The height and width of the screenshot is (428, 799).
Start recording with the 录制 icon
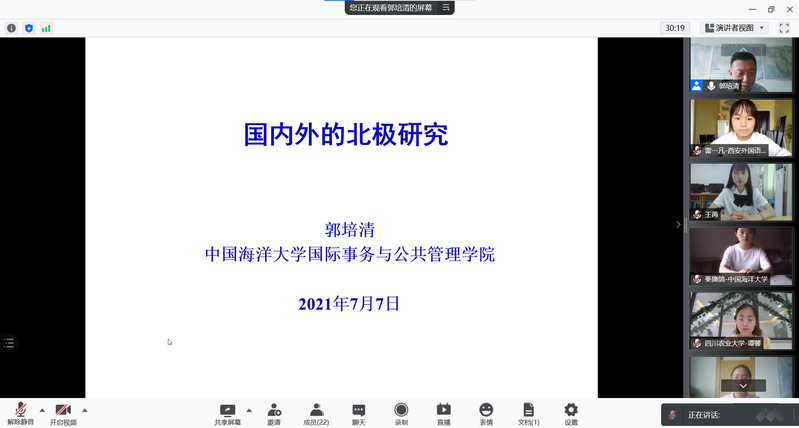pyautogui.click(x=401, y=411)
